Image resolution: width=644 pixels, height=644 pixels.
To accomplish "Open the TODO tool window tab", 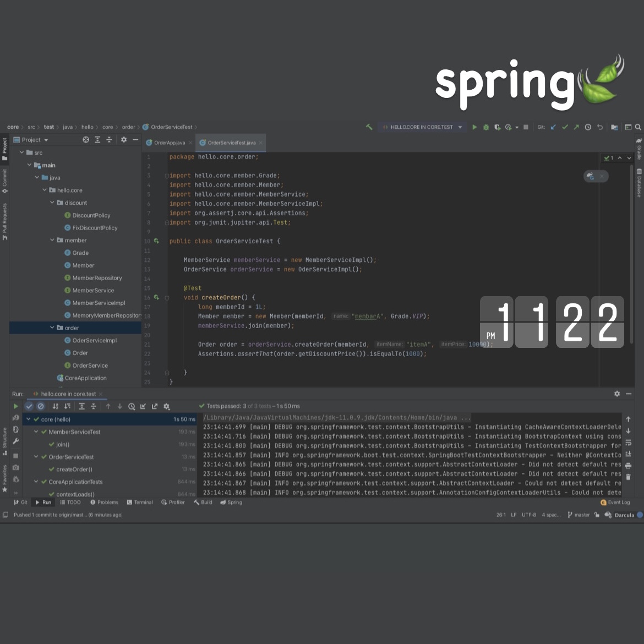I will coord(70,503).
